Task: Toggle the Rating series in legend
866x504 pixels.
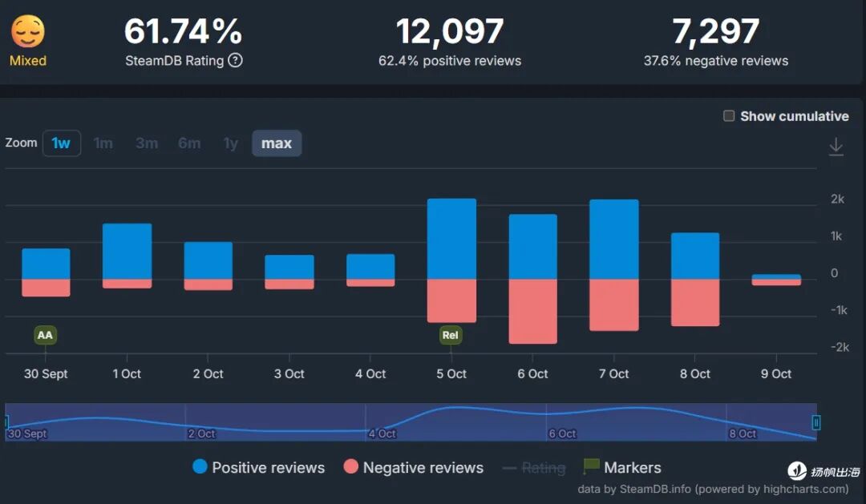Action: (534, 468)
